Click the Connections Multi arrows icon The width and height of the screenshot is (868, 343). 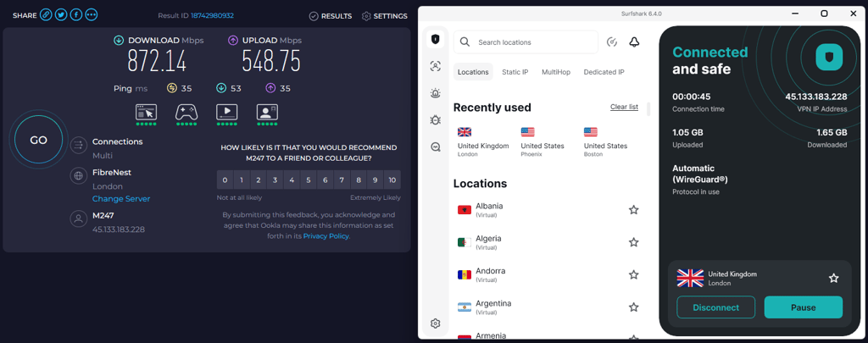pos(78,146)
